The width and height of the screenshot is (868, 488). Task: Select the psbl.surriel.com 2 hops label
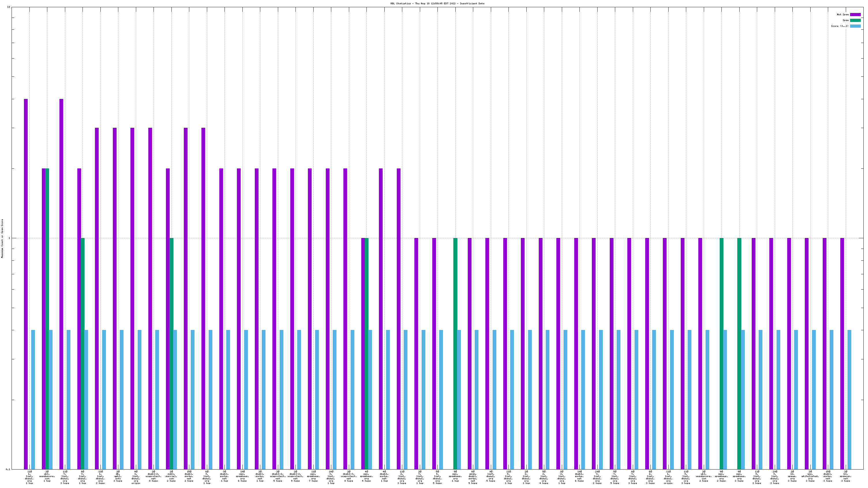click(171, 476)
